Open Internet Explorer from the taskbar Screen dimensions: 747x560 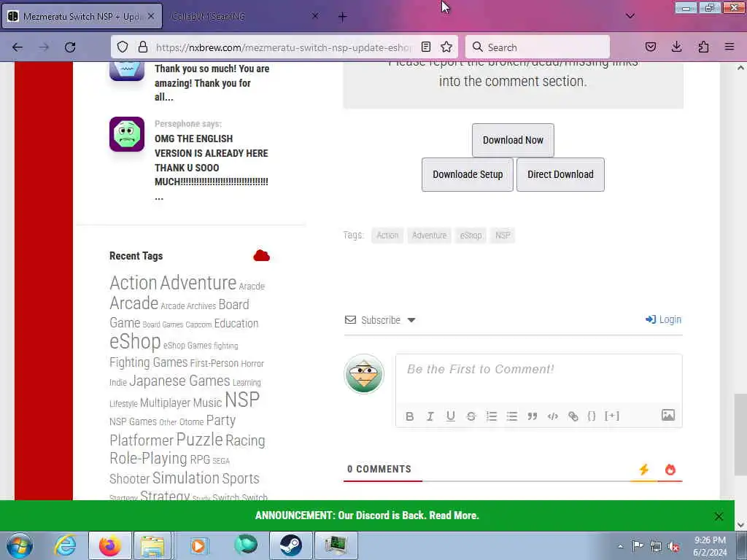[x=65, y=545]
